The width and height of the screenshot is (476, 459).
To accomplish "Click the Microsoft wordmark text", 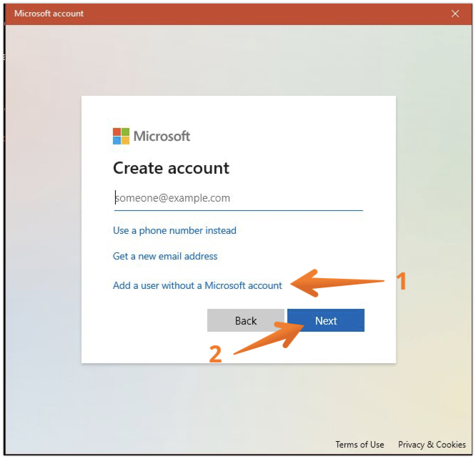I will pos(162,136).
